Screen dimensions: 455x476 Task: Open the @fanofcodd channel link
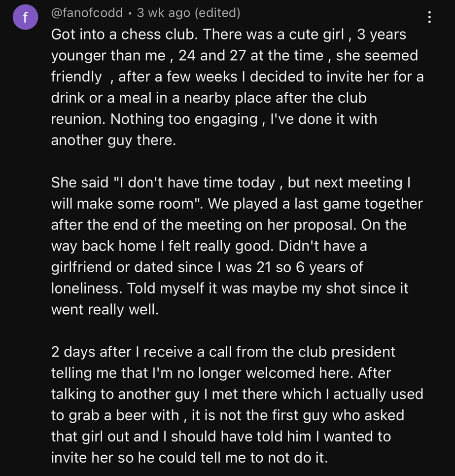pyautogui.click(x=87, y=13)
